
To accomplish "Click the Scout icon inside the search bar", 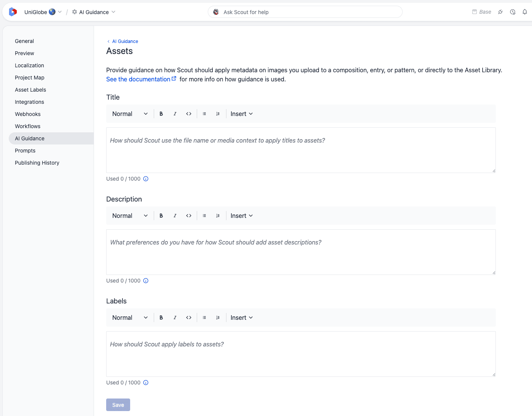I will [x=216, y=12].
